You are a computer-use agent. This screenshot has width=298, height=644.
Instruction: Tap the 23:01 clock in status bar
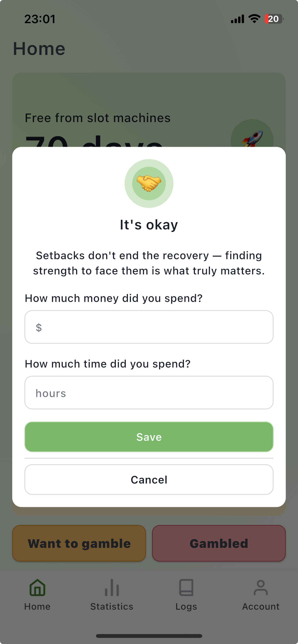(x=40, y=19)
